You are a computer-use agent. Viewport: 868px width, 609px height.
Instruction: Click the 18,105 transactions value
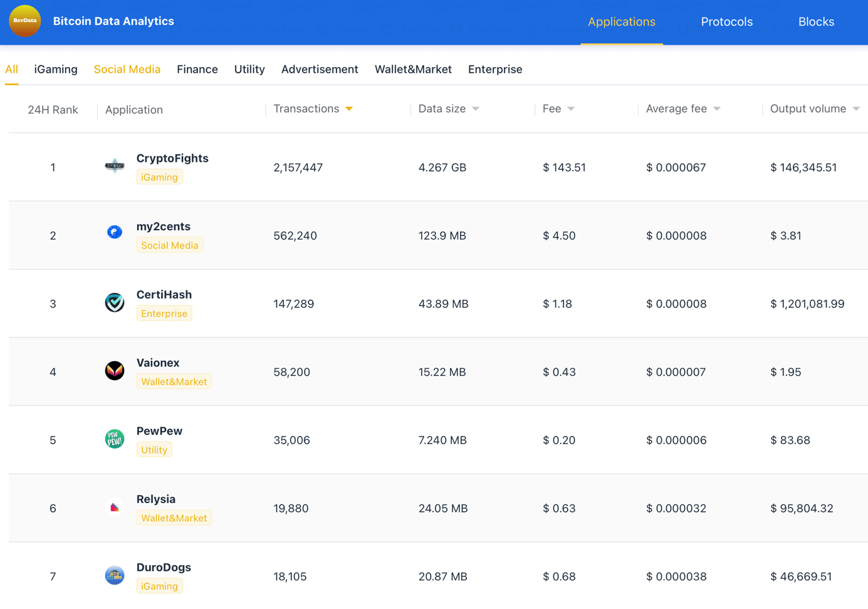pos(290,577)
